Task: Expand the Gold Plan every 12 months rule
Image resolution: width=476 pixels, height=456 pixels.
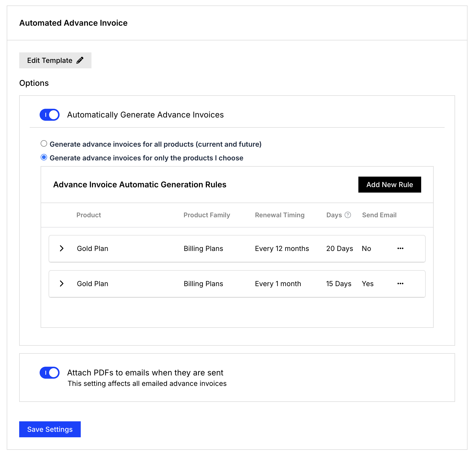Action: [x=62, y=248]
